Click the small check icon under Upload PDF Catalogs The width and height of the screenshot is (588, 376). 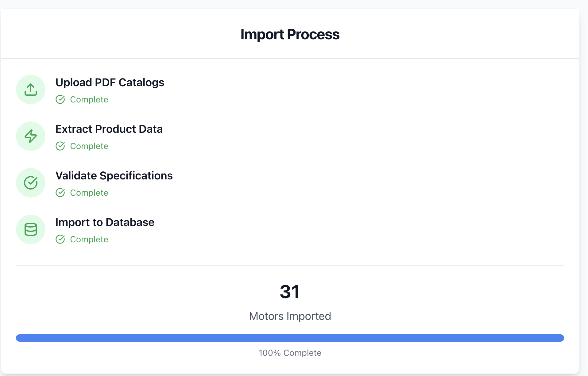point(60,99)
